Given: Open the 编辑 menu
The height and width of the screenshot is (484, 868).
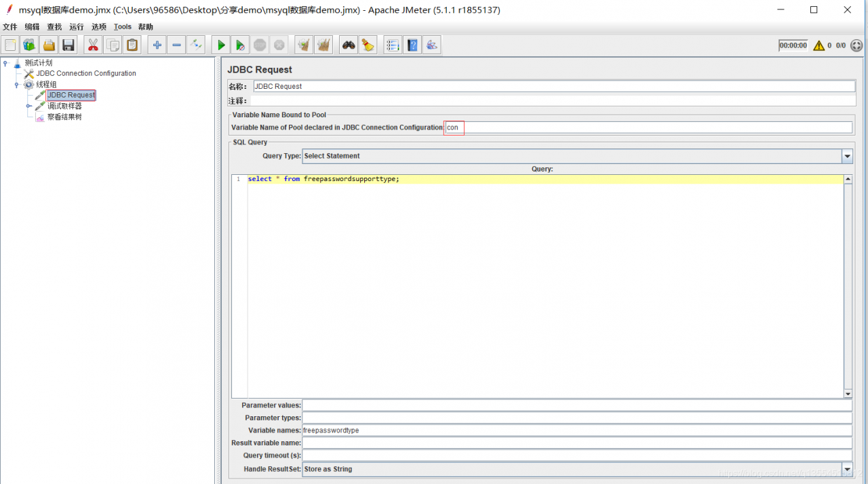Looking at the screenshot, I should [32, 26].
